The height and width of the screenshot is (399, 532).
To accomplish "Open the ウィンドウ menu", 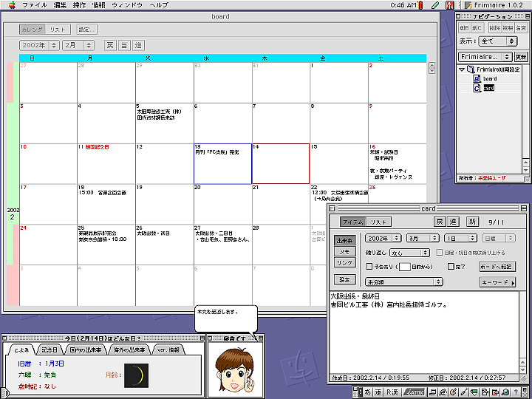I will 127,5.
